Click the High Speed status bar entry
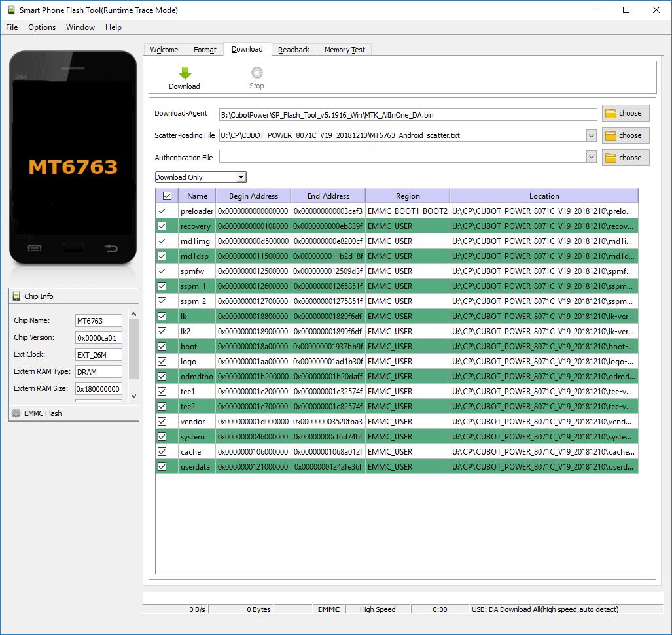This screenshot has width=672, height=635. point(378,609)
